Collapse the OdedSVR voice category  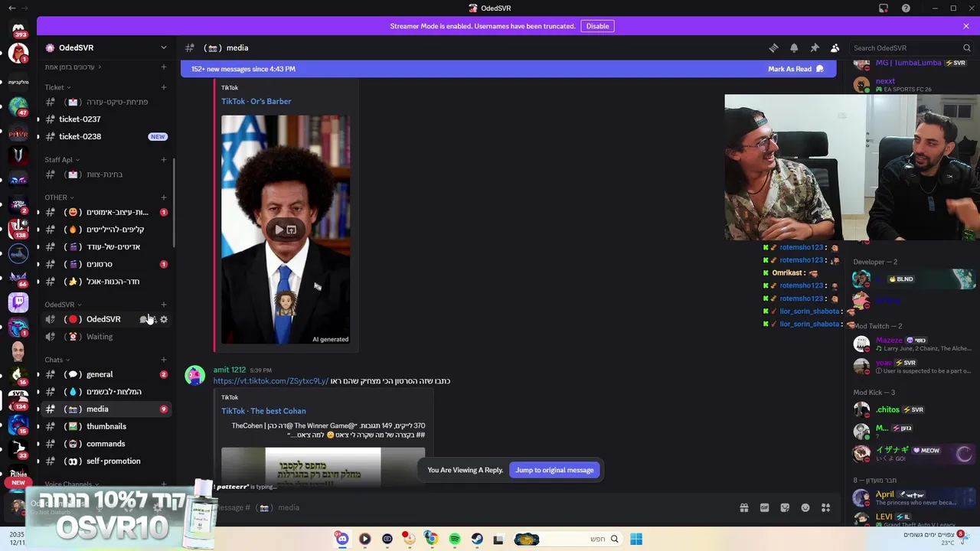coord(63,305)
